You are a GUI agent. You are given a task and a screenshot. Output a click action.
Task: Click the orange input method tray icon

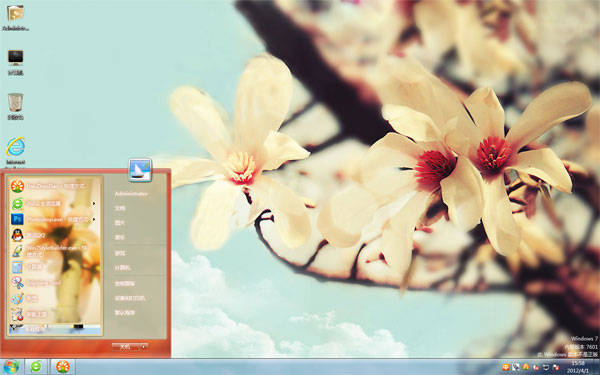[505, 367]
